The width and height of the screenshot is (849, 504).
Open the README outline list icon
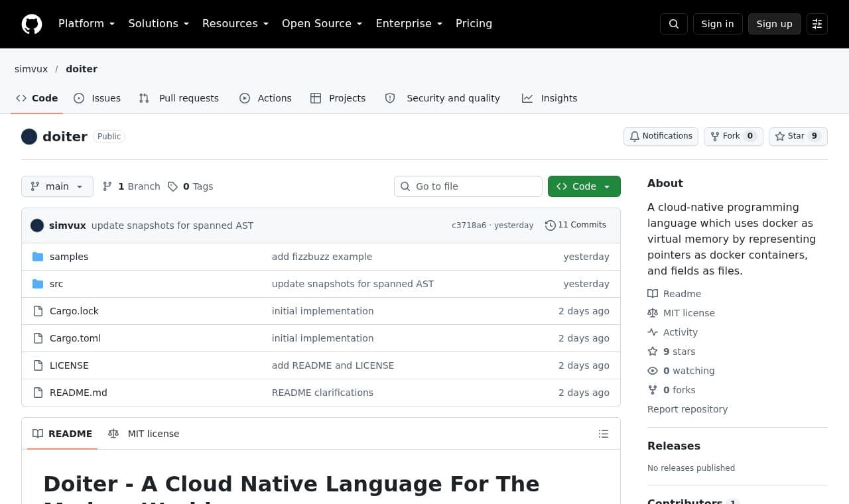point(604,434)
